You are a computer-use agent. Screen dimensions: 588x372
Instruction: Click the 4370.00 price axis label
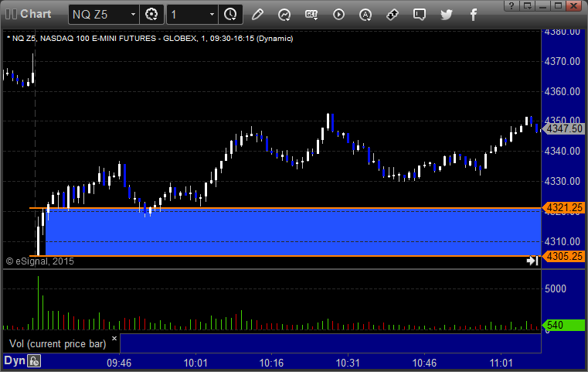click(563, 61)
